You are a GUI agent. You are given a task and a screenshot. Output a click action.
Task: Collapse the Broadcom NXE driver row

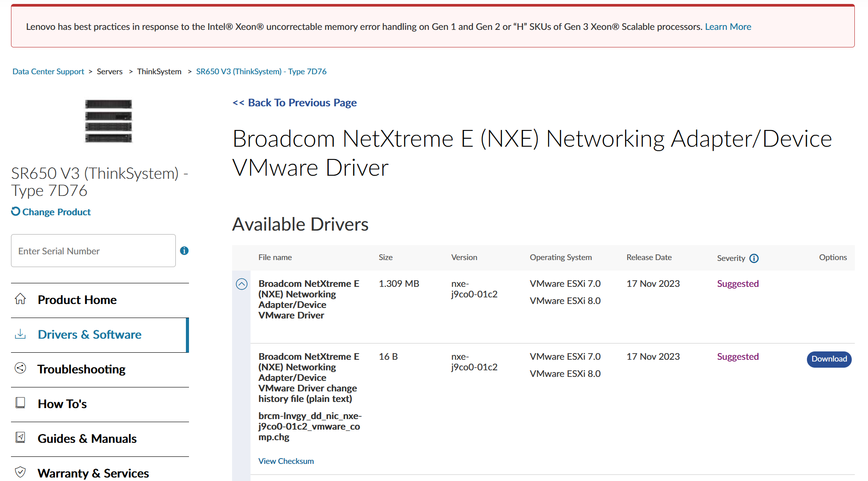[242, 284]
